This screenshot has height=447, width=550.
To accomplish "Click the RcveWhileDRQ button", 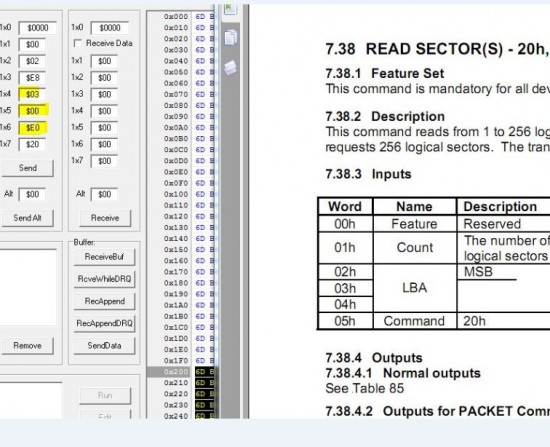I will [104, 279].
